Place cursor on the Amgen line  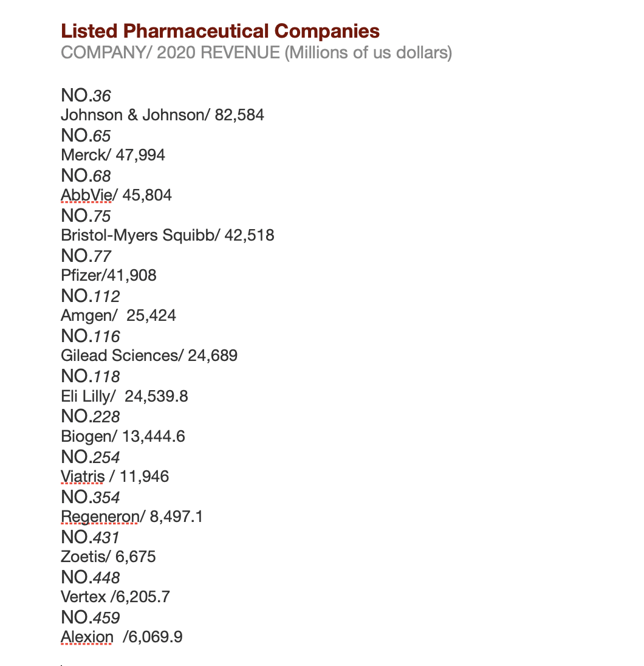click(118, 315)
